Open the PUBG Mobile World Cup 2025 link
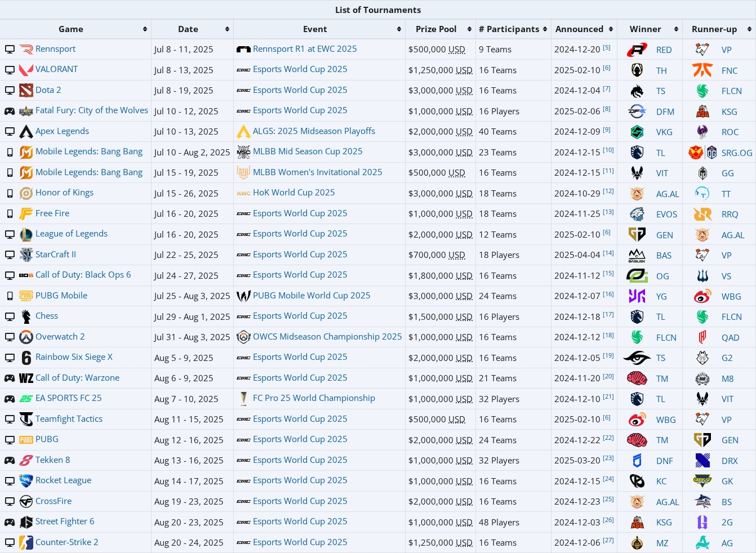756x553 pixels. point(312,296)
